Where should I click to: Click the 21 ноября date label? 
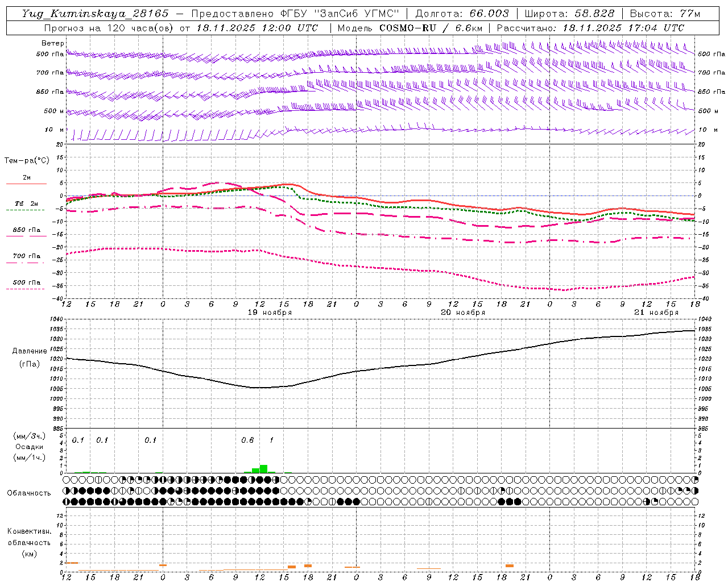tap(656, 313)
